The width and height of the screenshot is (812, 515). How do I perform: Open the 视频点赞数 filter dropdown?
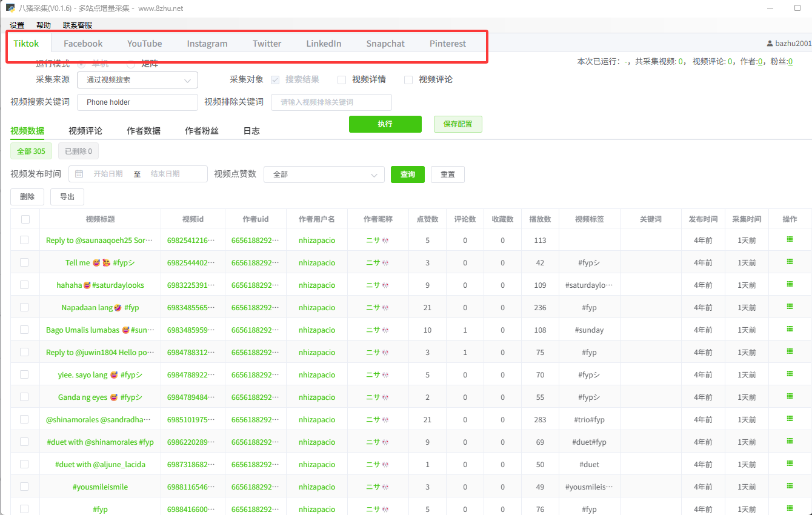click(324, 174)
